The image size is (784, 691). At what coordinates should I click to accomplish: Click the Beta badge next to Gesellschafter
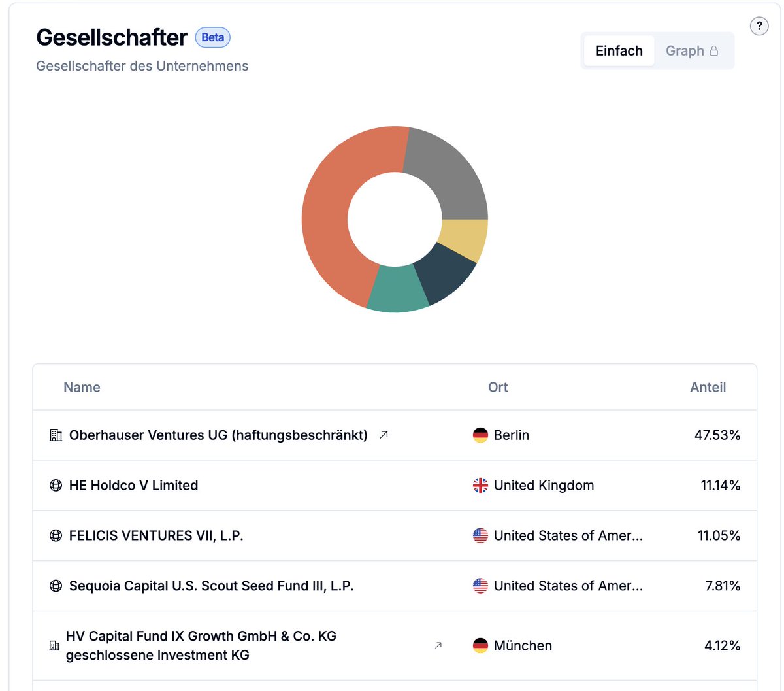213,37
